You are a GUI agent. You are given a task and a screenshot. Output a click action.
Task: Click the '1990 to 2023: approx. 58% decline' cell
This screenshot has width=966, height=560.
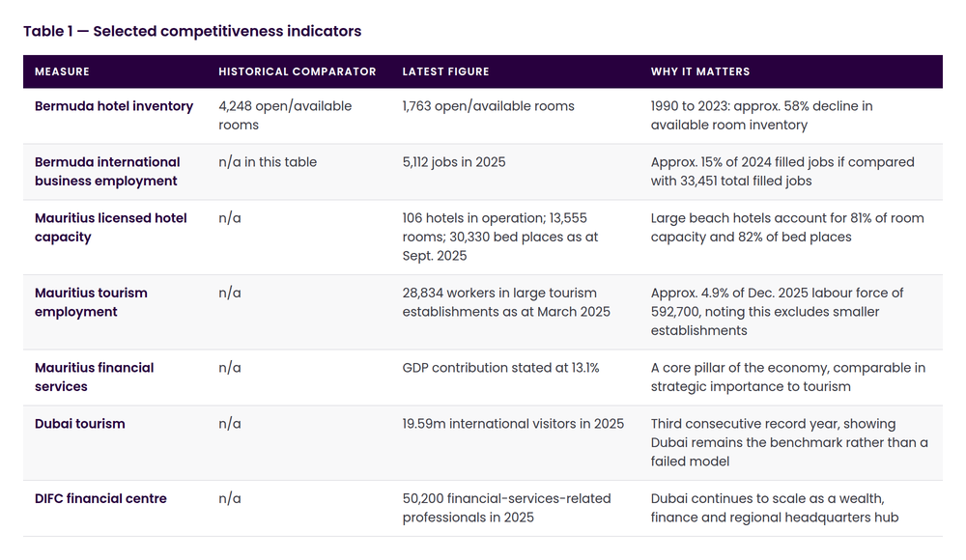761,115
